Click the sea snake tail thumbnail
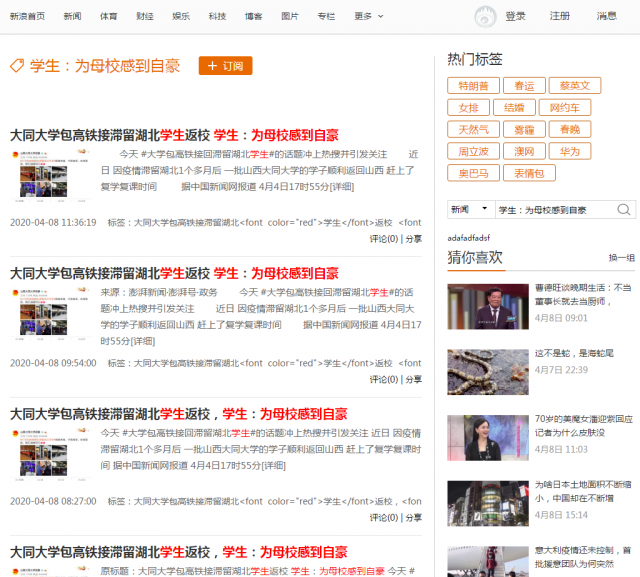This screenshot has height=577, width=640. point(488,372)
